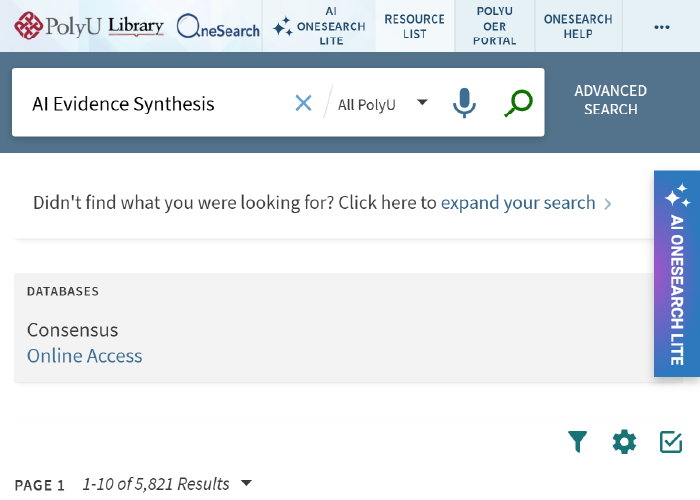
Task: Click the OneSearch logo
Action: [x=217, y=27]
